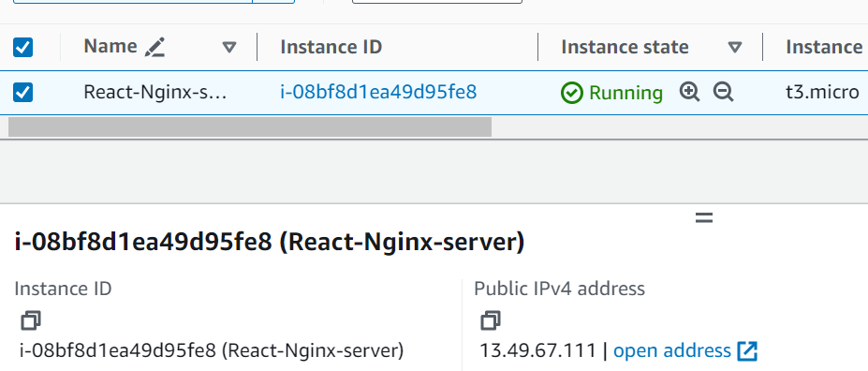Select the t3.micro cell
868x371 pixels.
pyautogui.click(x=823, y=92)
